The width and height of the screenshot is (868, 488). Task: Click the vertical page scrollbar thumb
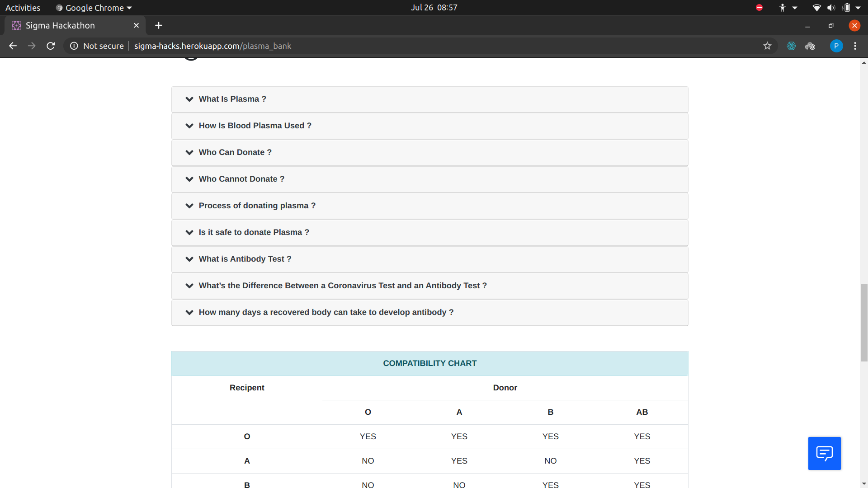[864, 323]
